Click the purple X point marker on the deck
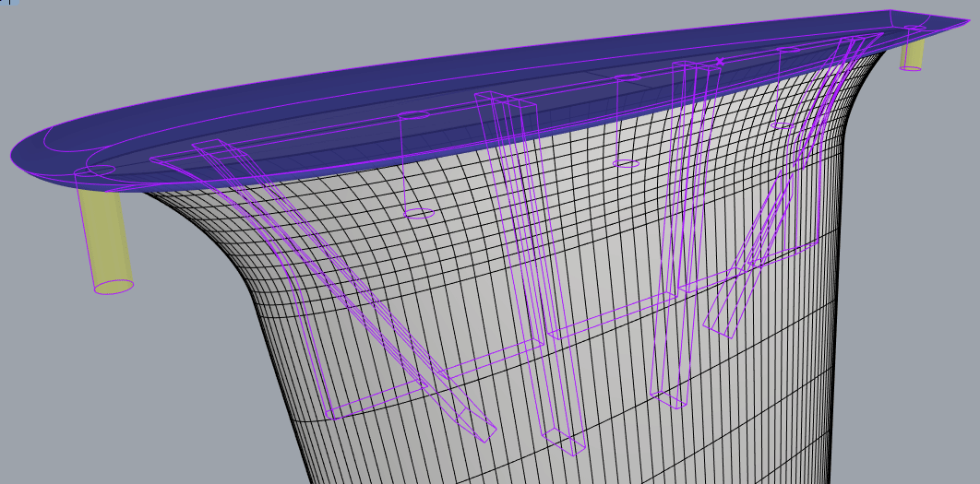980x484 pixels. [720, 63]
